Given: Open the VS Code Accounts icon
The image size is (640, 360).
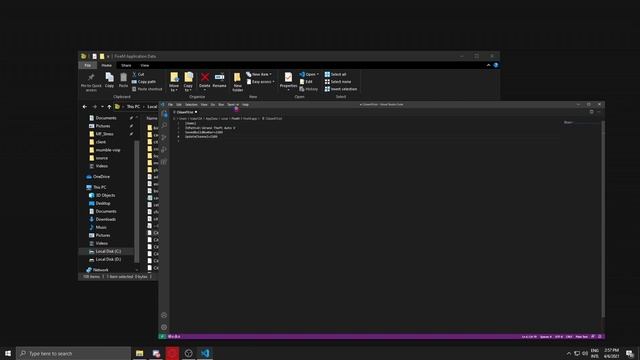Looking at the screenshot, I should pyautogui.click(x=164, y=315).
